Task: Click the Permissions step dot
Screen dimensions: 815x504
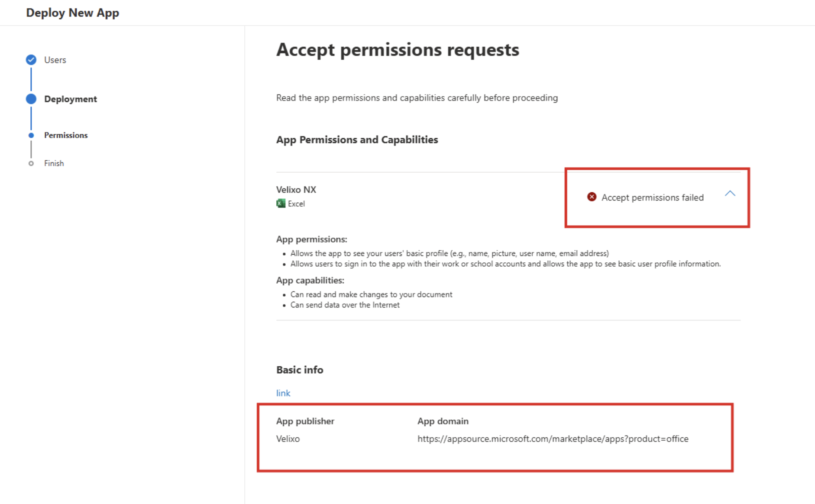Action: coord(31,136)
